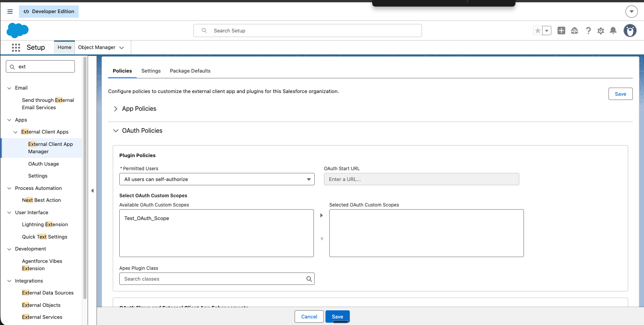Open External Data Sources link
The height and width of the screenshot is (325, 644).
[x=48, y=293]
